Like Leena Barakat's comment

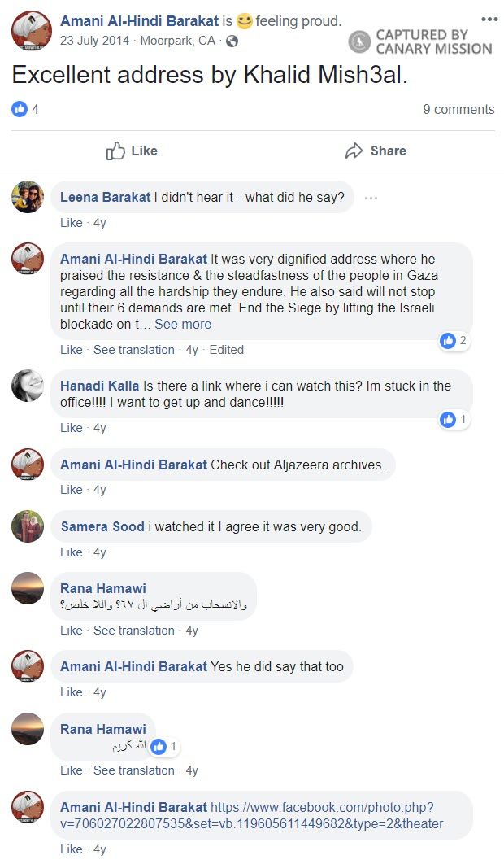(71, 223)
